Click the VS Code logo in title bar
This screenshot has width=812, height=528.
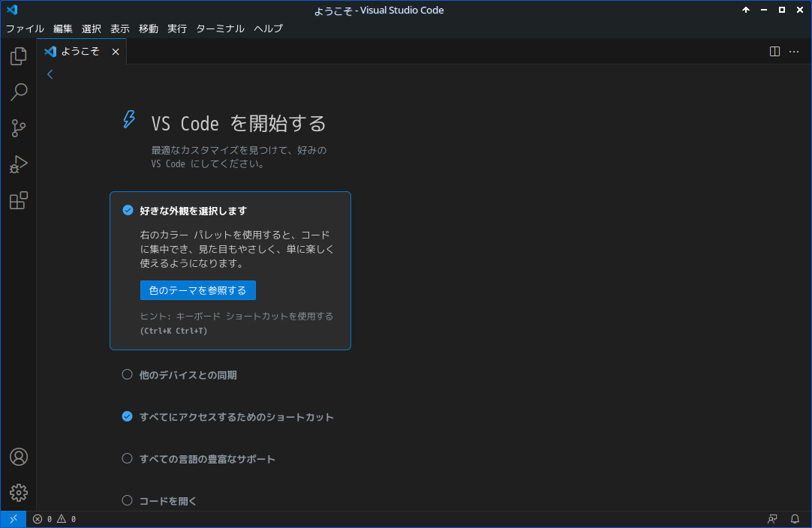[x=12, y=10]
